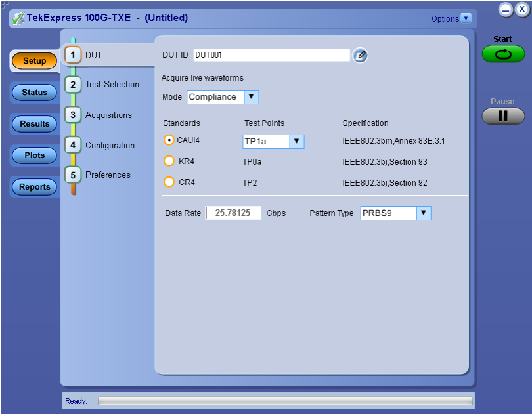The image size is (532, 414).
Task: Open the Results panel button
Action: click(35, 124)
